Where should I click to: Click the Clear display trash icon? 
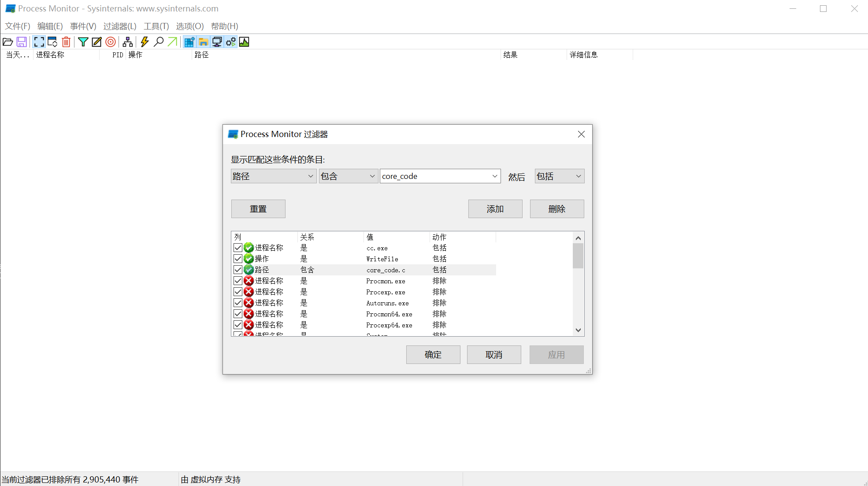click(66, 42)
